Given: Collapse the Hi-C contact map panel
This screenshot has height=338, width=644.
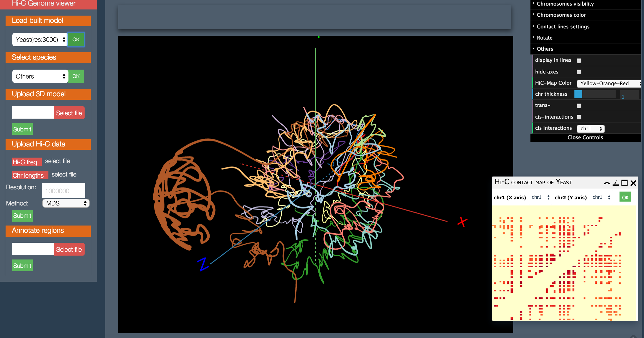Looking at the screenshot, I should click(607, 183).
